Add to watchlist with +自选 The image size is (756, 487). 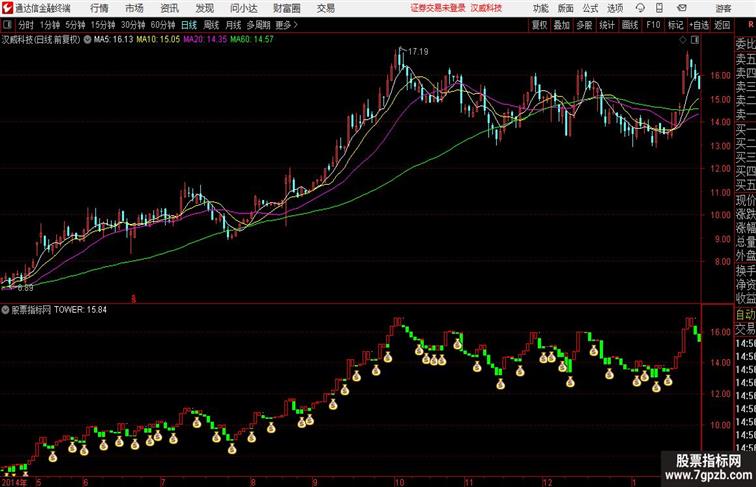click(699, 25)
